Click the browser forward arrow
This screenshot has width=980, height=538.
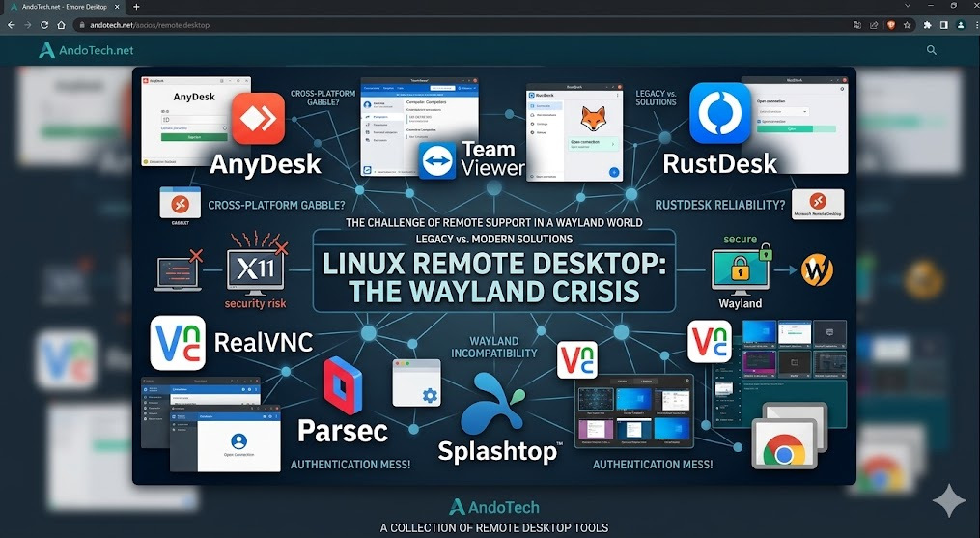click(x=27, y=25)
